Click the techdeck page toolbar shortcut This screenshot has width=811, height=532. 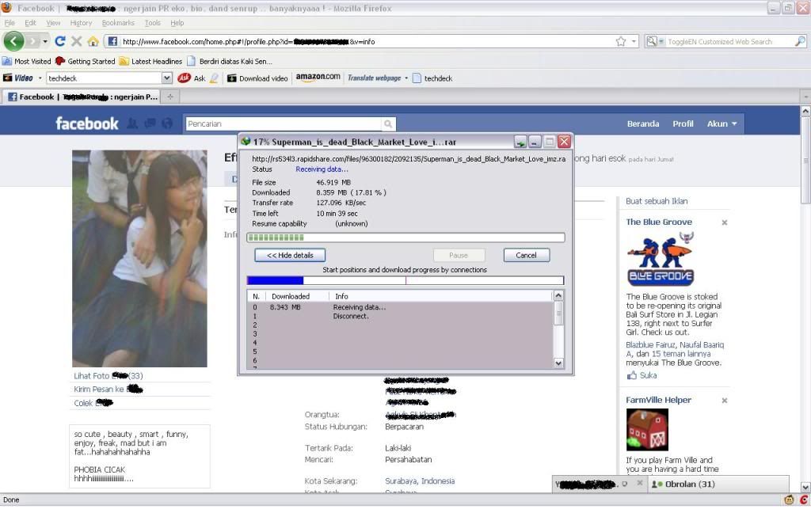pos(432,78)
